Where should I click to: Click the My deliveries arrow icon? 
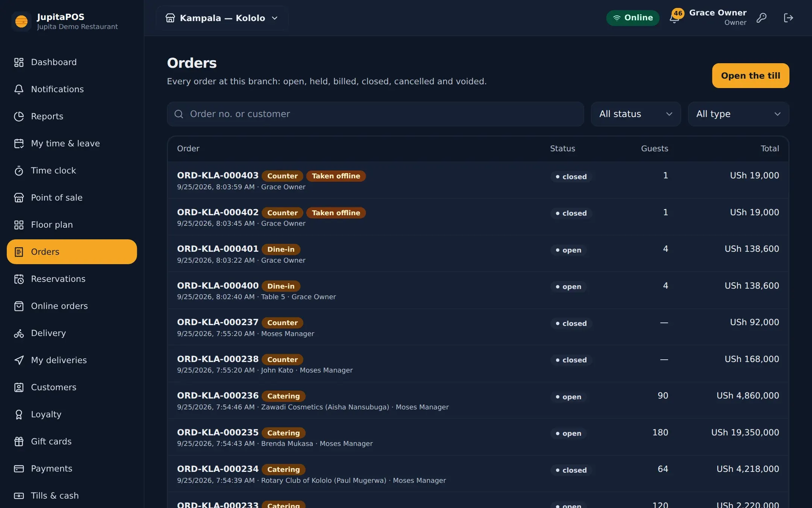pyautogui.click(x=19, y=360)
